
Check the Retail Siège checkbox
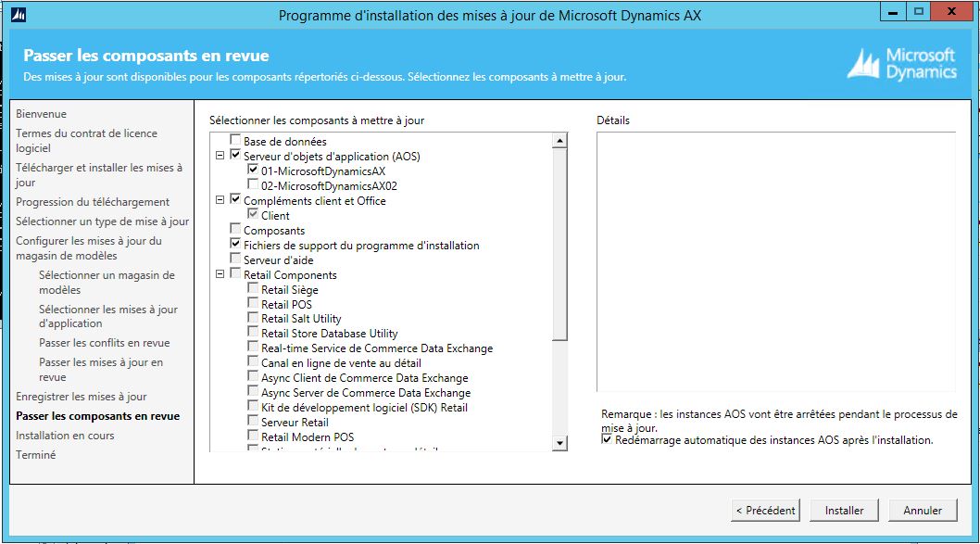253,288
